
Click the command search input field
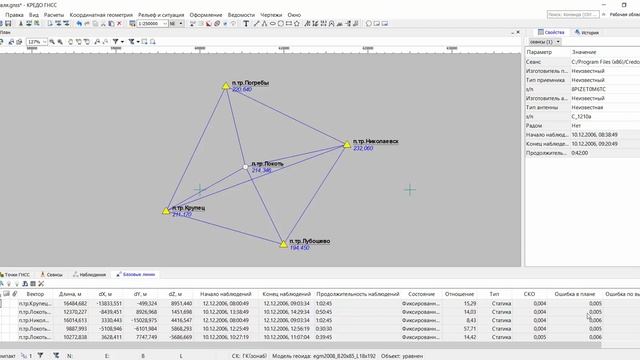click(573, 15)
